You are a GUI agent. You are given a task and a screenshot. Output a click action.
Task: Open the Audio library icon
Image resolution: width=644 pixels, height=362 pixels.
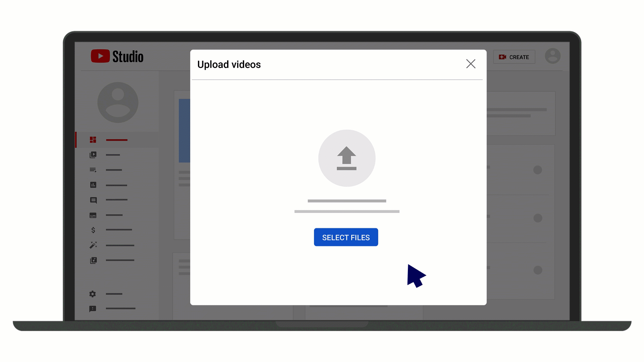[93, 260]
